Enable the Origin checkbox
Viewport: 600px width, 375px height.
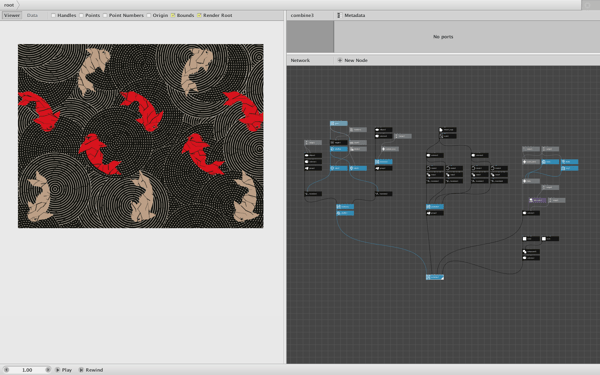[148, 15]
